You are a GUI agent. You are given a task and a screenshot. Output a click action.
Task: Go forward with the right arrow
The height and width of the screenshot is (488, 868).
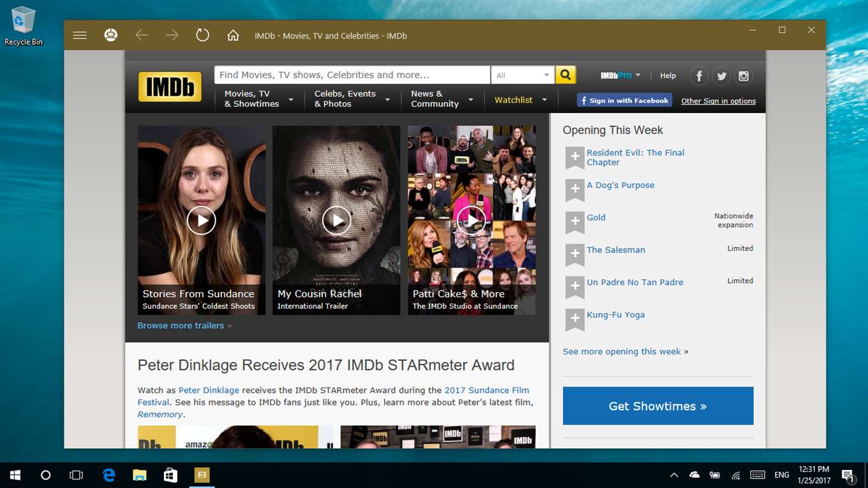pos(172,36)
